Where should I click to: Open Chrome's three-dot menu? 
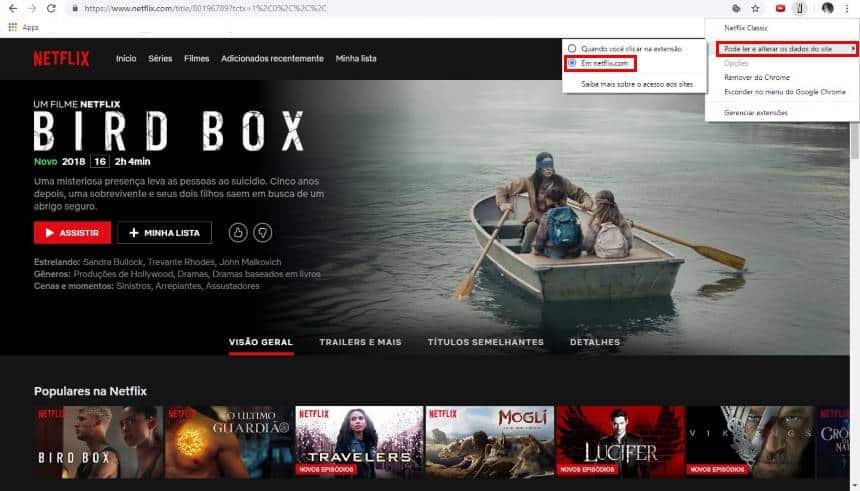(x=848, y=8)
